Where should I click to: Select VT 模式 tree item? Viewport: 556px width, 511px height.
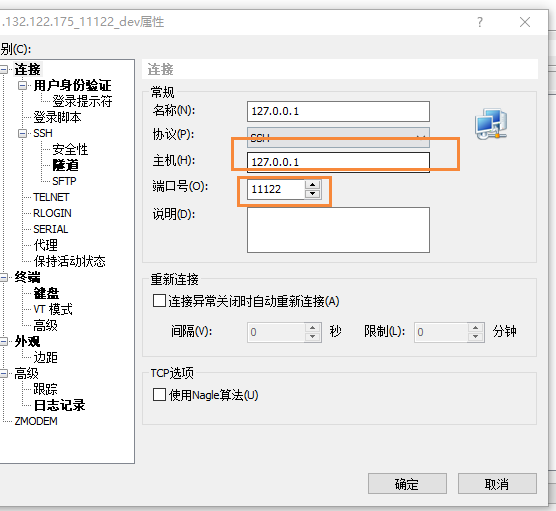click(53, 309)
